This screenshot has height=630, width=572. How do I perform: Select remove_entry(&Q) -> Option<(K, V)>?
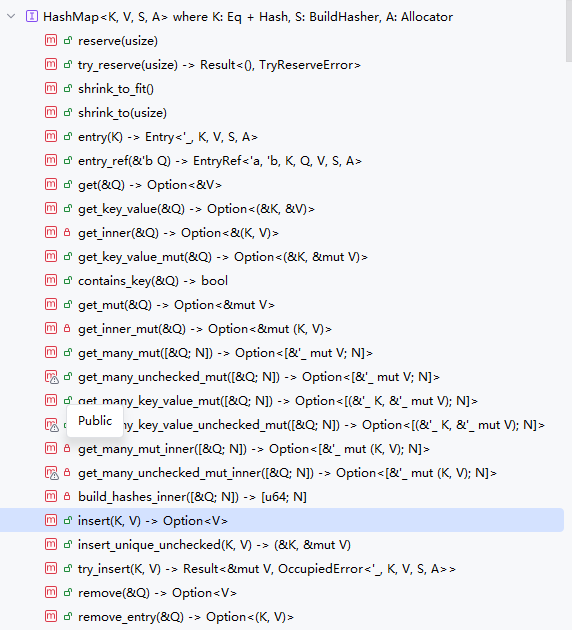[x=186, y=617]
